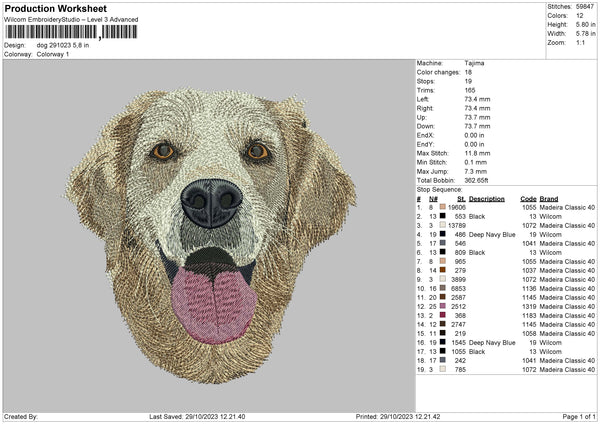
Task: Click the Brand column header
Action: (549, 198)
